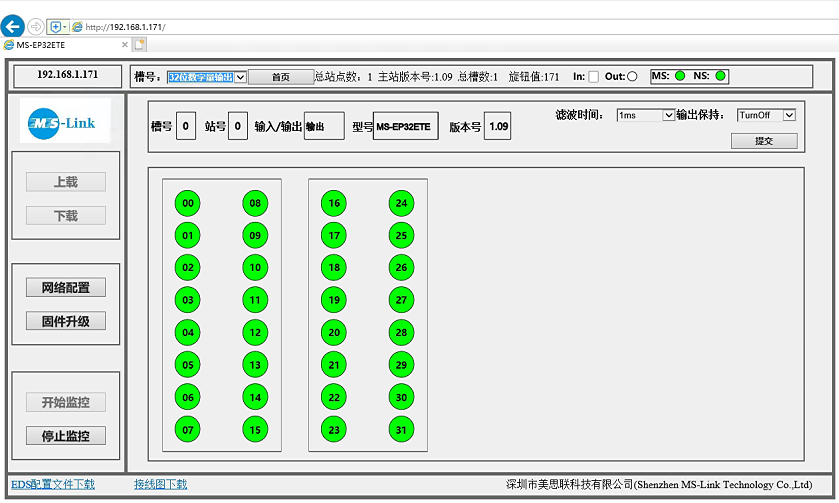Image resolution: width=839 pixels, height=503 pixels.
Task: Click the green MS status light
Action: coord(680,76)
